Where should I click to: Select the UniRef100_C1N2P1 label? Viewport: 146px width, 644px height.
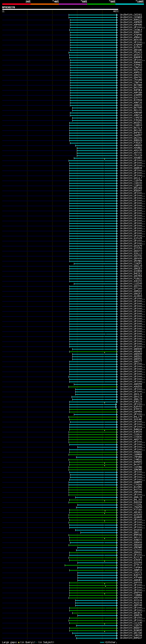coord(131,263)
